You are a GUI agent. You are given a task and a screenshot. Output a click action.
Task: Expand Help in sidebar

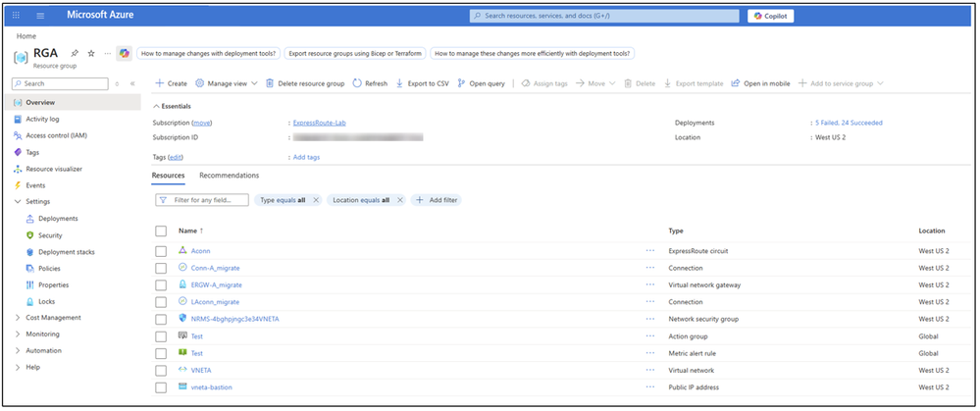pyautogui.click(x=17, y=367)
